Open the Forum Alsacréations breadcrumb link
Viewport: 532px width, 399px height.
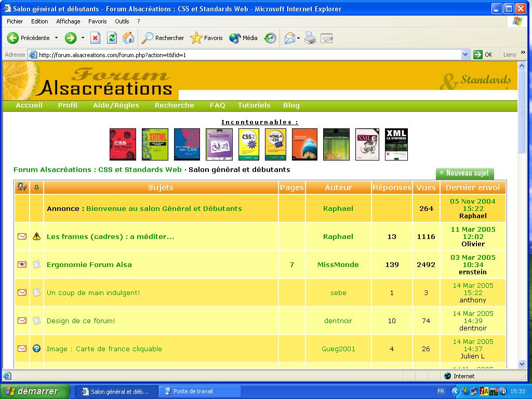(x=97, y=170)
